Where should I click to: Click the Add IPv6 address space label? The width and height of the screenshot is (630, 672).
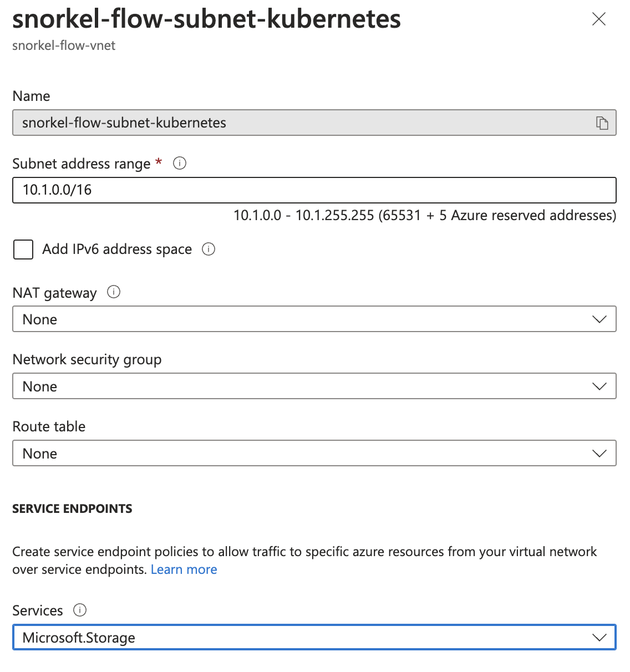[x=117, y=250]
